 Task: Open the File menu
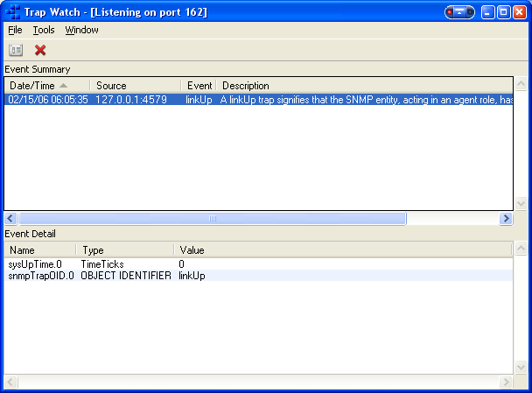point(15,30)
